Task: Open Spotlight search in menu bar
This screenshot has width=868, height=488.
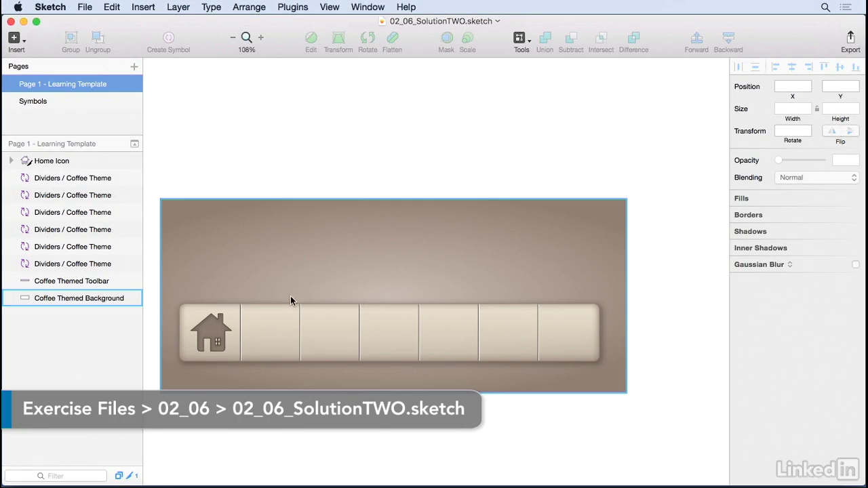Action: pos(825,7)
